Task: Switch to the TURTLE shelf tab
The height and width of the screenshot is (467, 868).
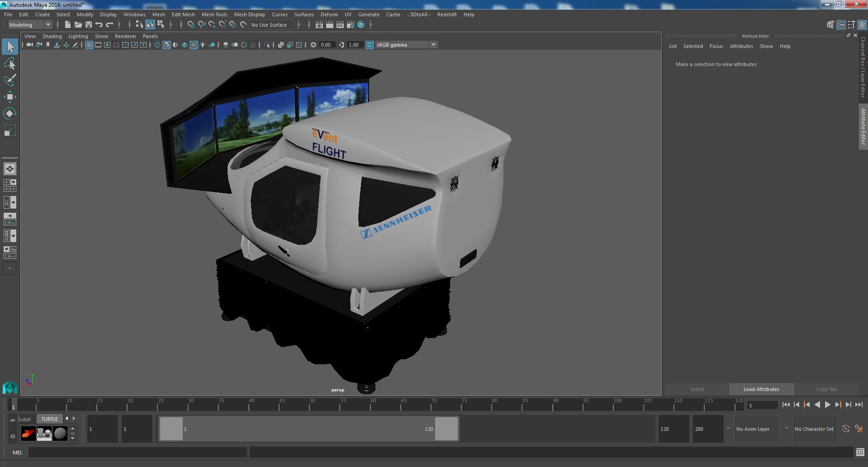Action: (50, 419)
